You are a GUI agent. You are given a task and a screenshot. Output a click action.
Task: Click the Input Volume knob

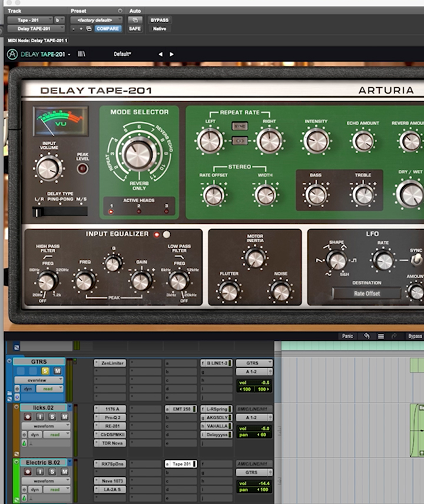point(48,168)
